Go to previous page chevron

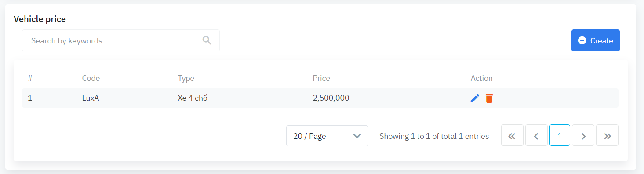[536, 135]
